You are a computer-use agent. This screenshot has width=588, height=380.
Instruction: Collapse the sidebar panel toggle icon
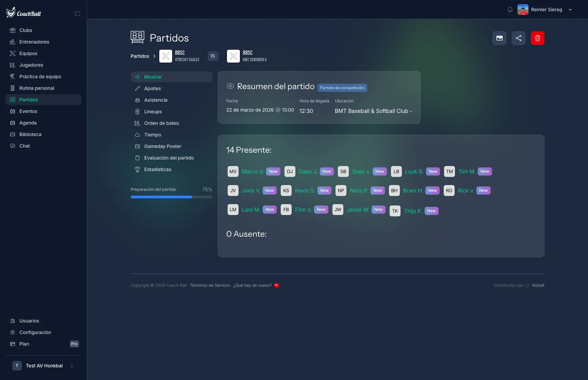[x=77, y=14]
